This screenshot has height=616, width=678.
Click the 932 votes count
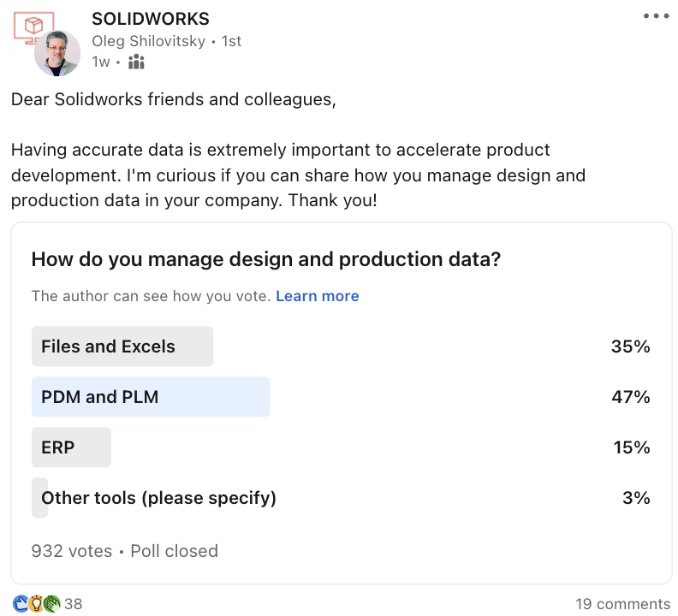[x=71, y=551]
